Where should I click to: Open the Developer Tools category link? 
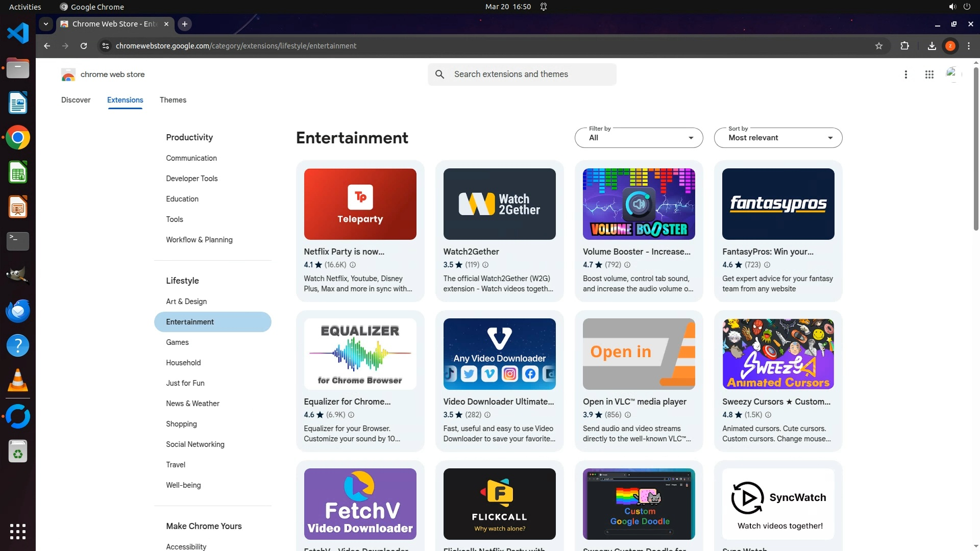(x=191, y=179)
